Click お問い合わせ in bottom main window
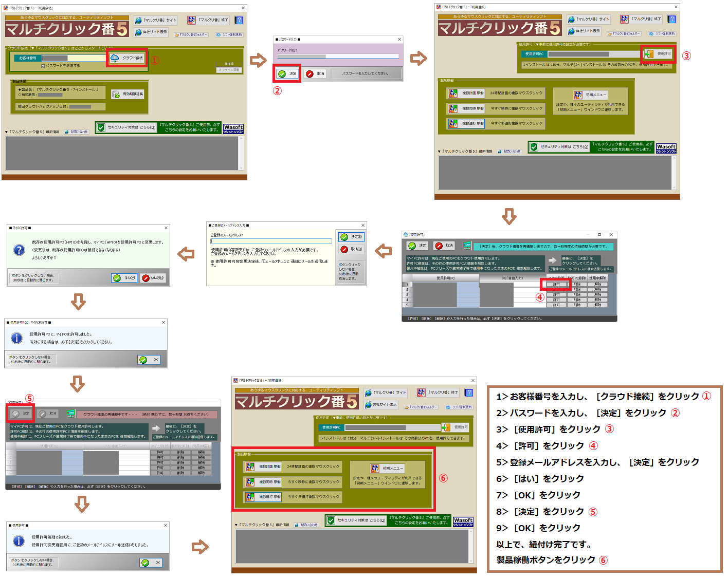The width and height of the screenshot is (728, 579). pyautogui.click(x=307, y=525)
